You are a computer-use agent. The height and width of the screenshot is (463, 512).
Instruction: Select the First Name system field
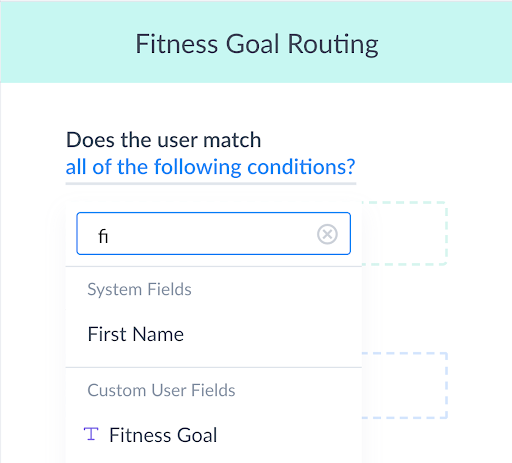[x=214, y=334]
